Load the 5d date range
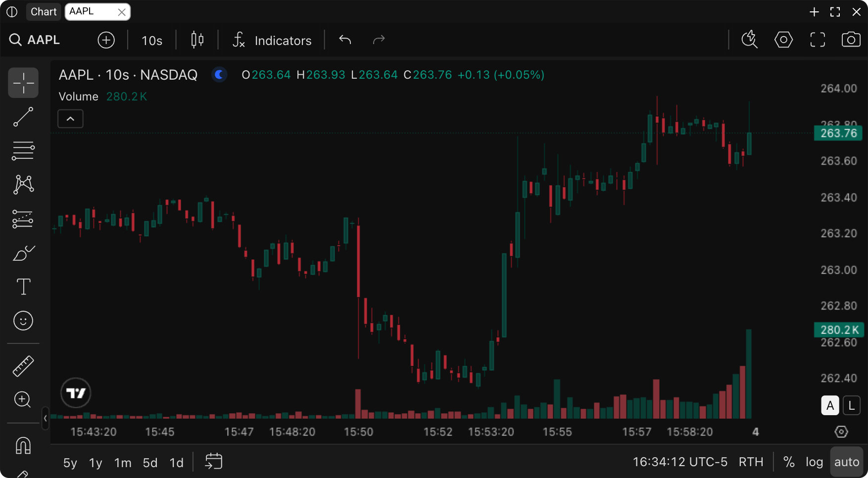Image resolution: width=868 pixels, height=478 pixels. [149, 462]
